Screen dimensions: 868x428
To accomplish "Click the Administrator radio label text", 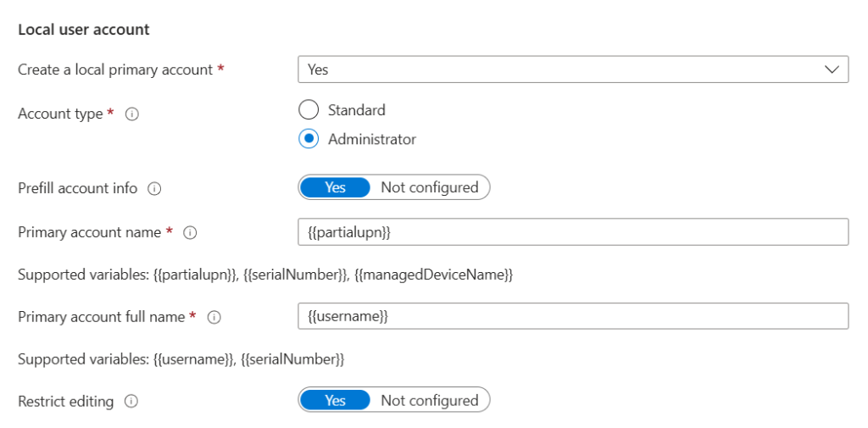I will tap(372, 139).
